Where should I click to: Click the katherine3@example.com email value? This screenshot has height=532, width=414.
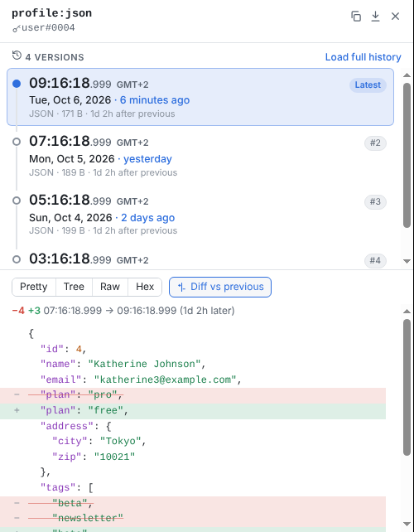click(165, 380)
